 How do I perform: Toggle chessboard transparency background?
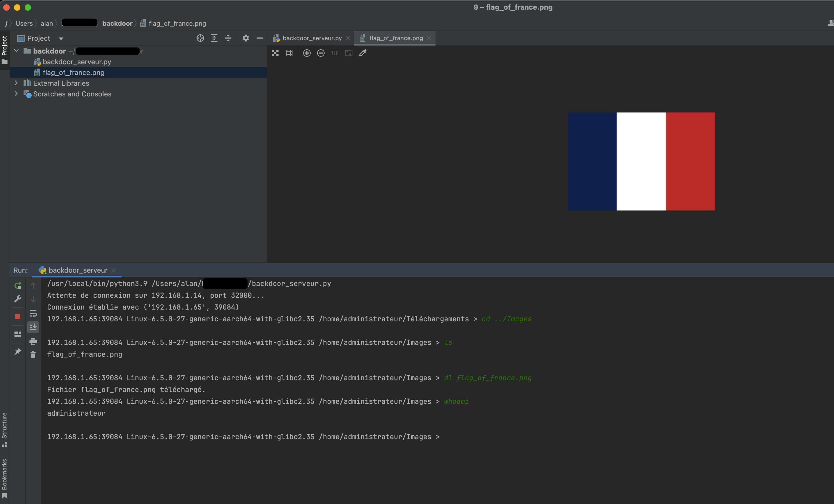click(x=275, y=53)
